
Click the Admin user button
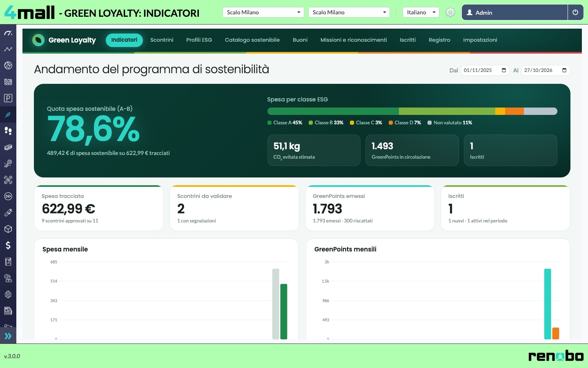pyautogui.click(x=514, y=12)
